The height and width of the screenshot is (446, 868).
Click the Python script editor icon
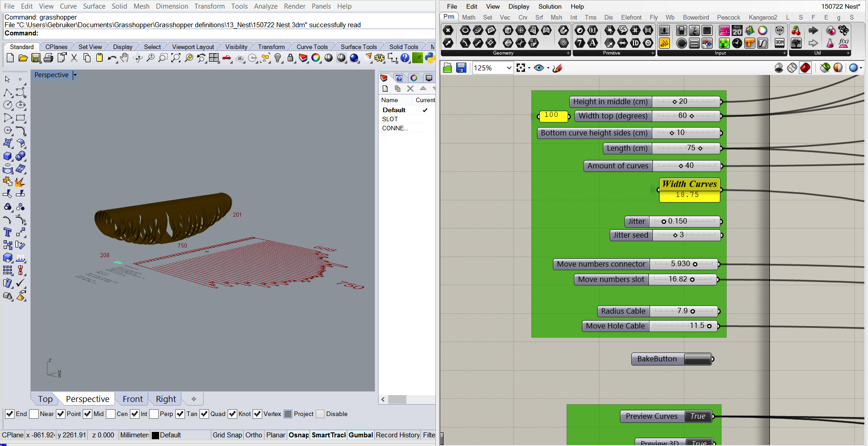pos(430,58)
